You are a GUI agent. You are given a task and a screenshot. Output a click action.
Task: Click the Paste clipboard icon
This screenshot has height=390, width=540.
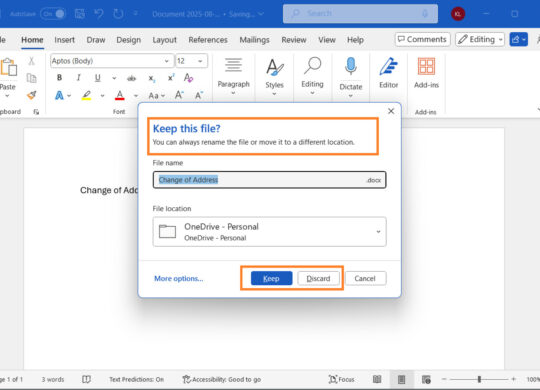8,67
